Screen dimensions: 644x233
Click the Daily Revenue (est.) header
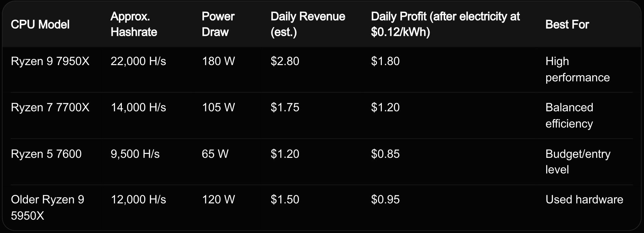(307, 24)
